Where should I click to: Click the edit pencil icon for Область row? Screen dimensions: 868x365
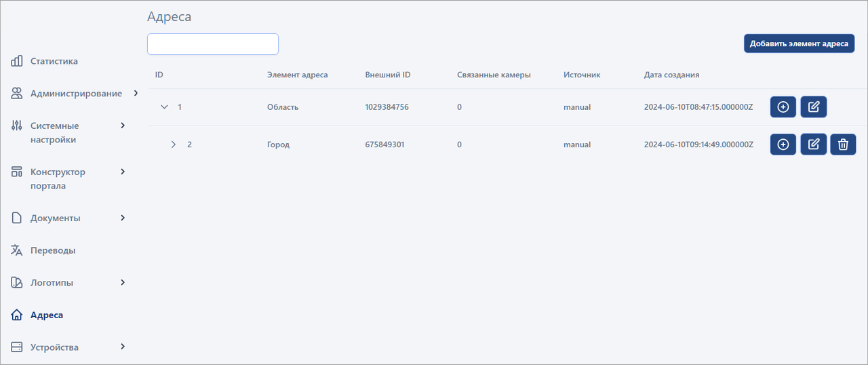pos(814,107)
